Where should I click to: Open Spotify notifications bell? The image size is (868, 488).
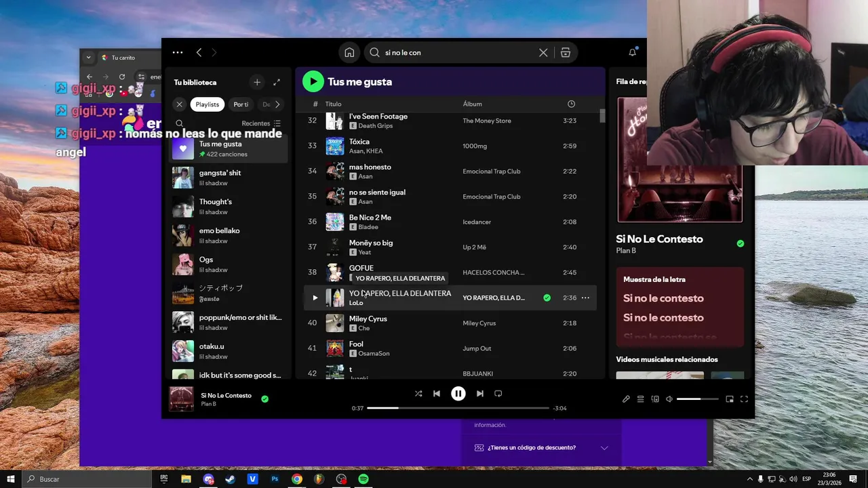pyautogui.click(x=632, y=52)
